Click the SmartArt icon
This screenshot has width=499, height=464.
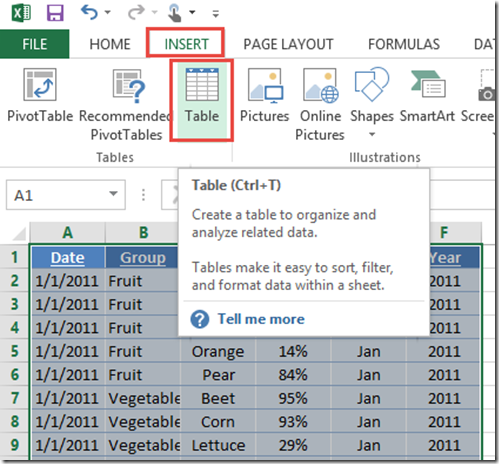[x=427, y=96]
